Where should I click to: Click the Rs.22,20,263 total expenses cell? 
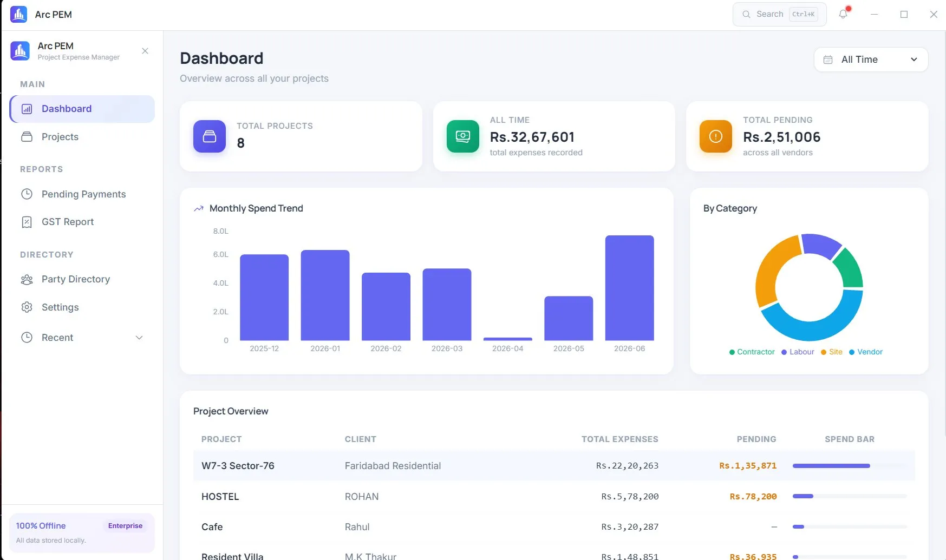627,466
